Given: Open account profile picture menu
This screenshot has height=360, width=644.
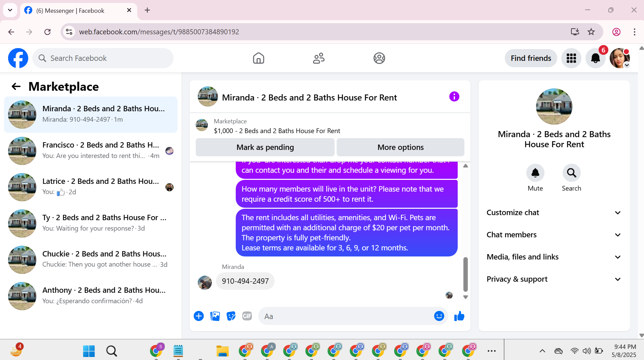Looking at the screenshot, I should (619, 58).
